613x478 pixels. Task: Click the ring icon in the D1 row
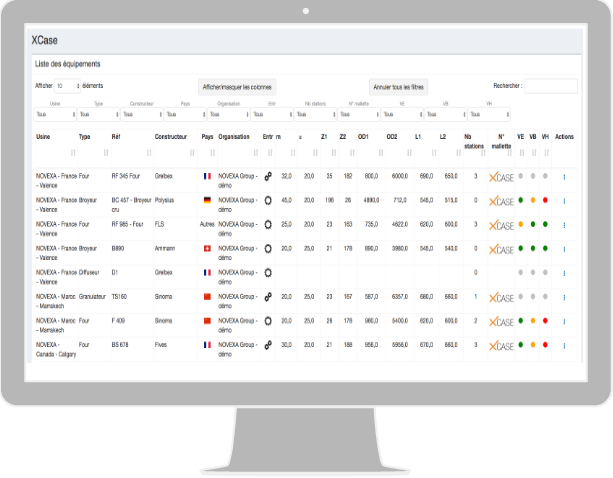[267, 271]
